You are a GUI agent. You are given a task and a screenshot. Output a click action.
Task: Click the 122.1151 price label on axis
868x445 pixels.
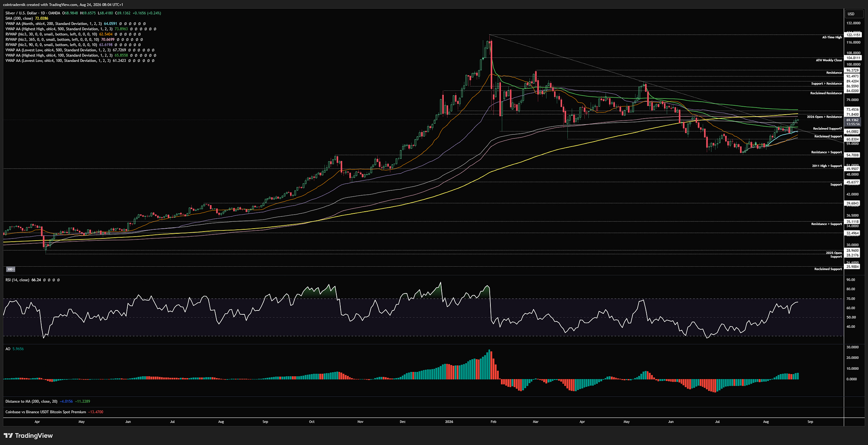pos(853,35)
